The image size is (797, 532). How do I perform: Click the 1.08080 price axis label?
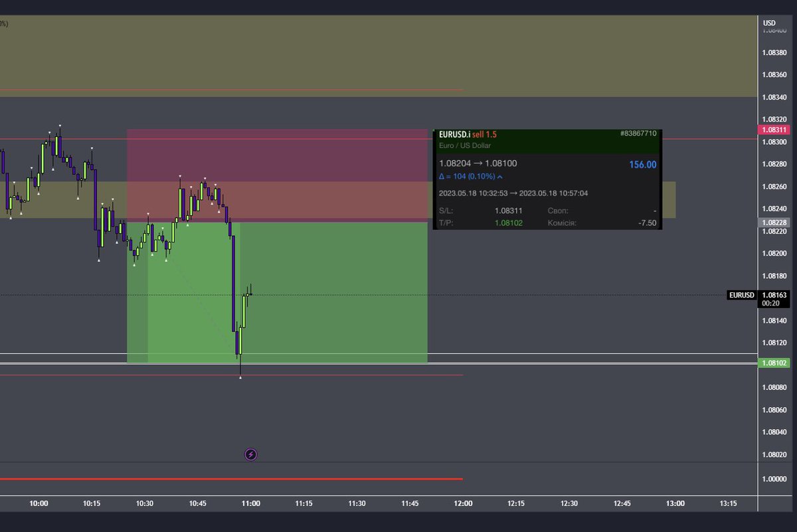pos(774,387)
